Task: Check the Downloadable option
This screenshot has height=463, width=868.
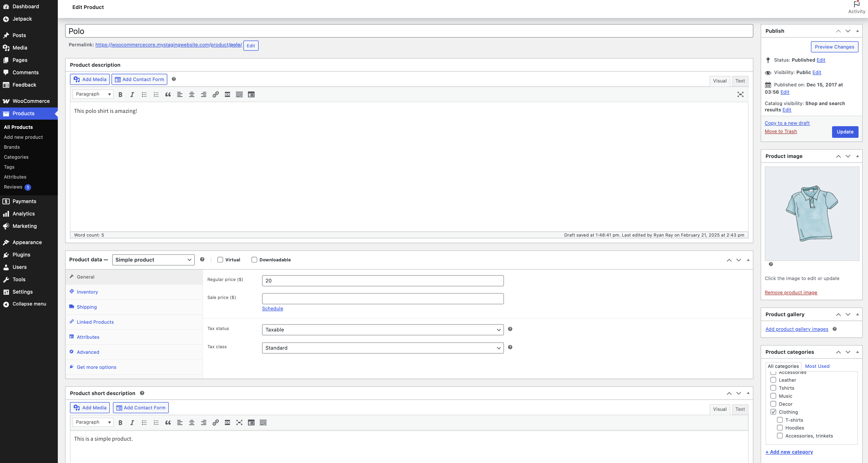Action: click(x=254, y=260)
